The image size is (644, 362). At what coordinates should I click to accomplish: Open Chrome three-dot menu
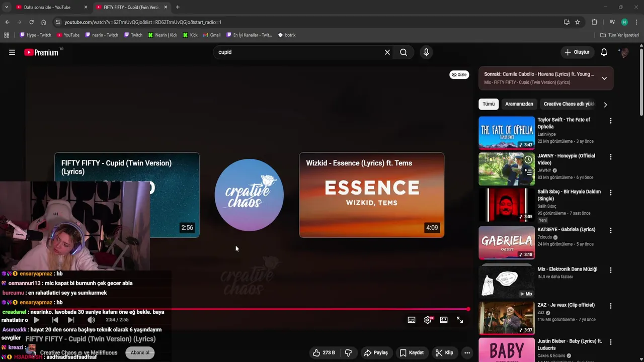coord(636,22)
